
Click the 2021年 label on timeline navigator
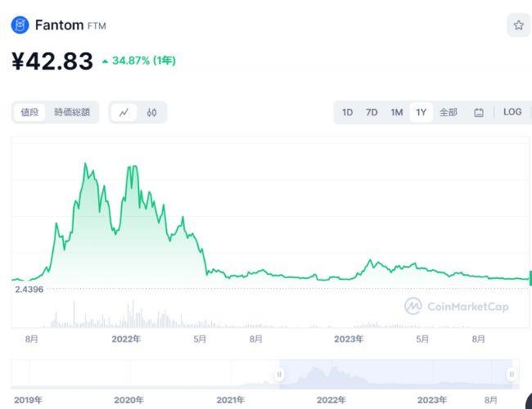click(230, 400)
